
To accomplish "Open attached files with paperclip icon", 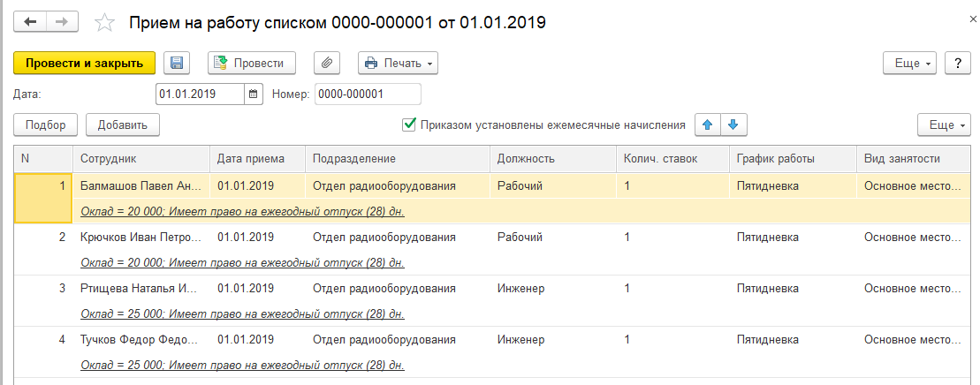I will click(x=327, y=63).
